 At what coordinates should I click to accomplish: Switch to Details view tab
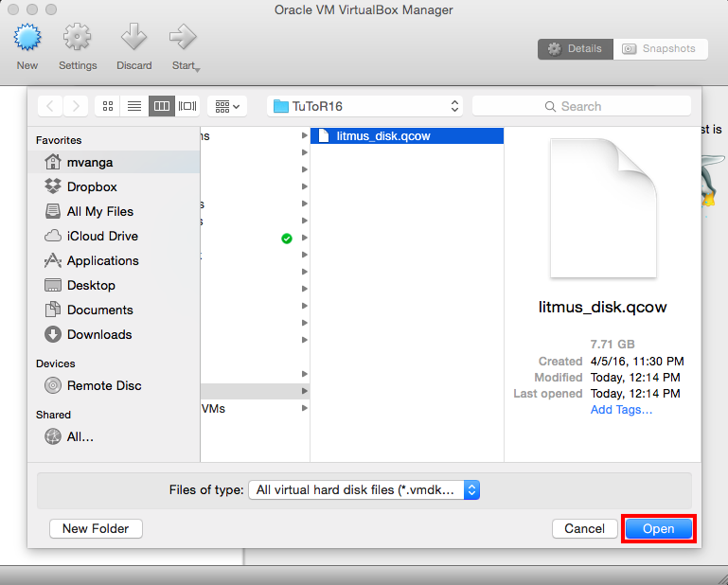[576, 49]
